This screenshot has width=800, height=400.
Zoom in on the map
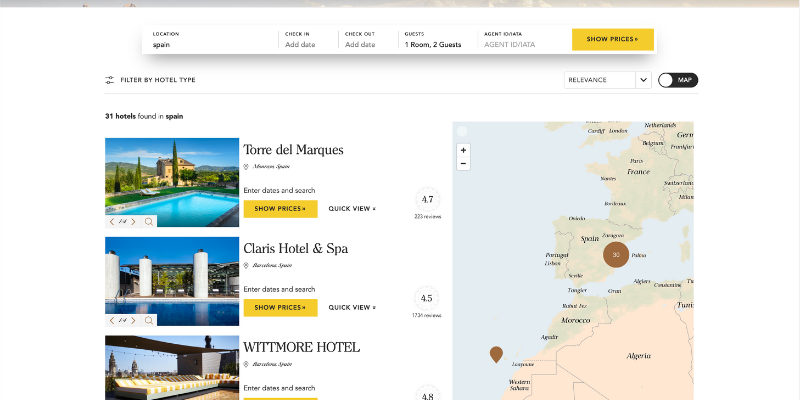[463, 150]
